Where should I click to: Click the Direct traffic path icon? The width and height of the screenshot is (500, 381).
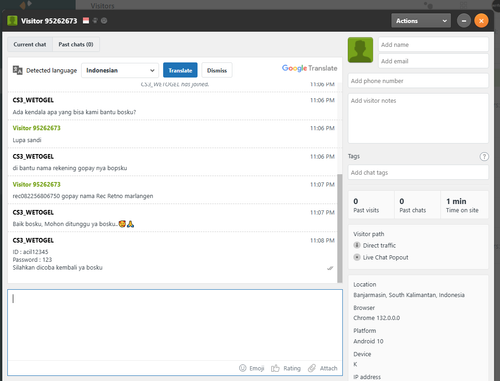click(357, 245)
